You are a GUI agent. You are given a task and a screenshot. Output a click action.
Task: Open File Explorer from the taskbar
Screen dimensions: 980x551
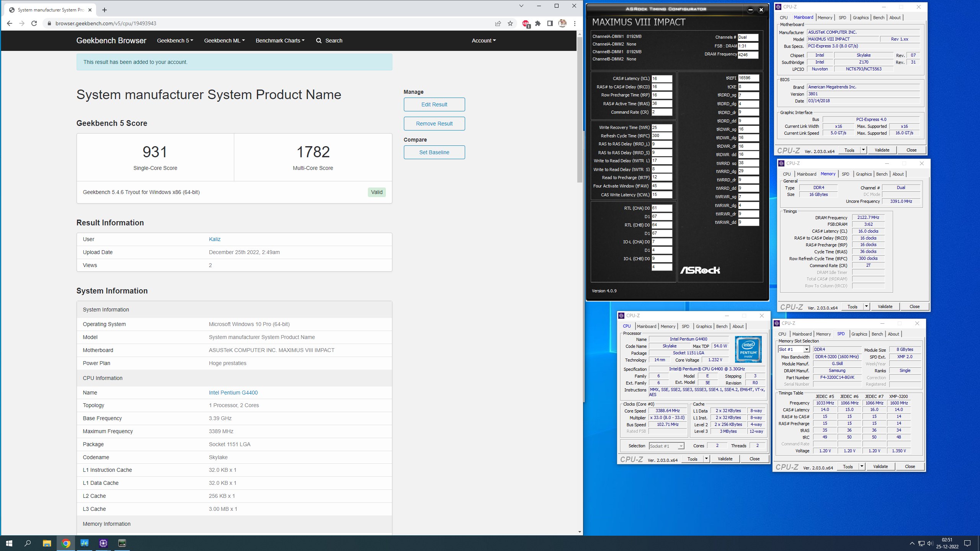tap(47, 543)
